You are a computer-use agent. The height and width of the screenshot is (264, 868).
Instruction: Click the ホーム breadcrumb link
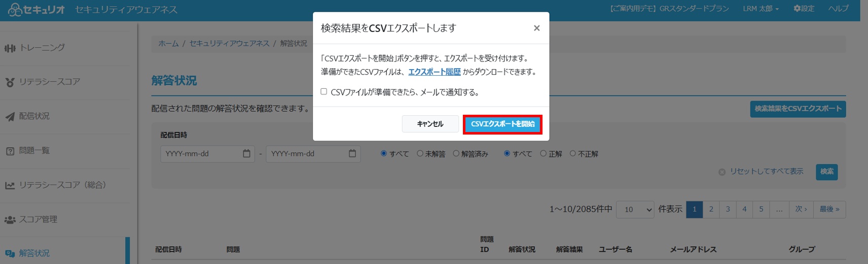tap(168, 44)
